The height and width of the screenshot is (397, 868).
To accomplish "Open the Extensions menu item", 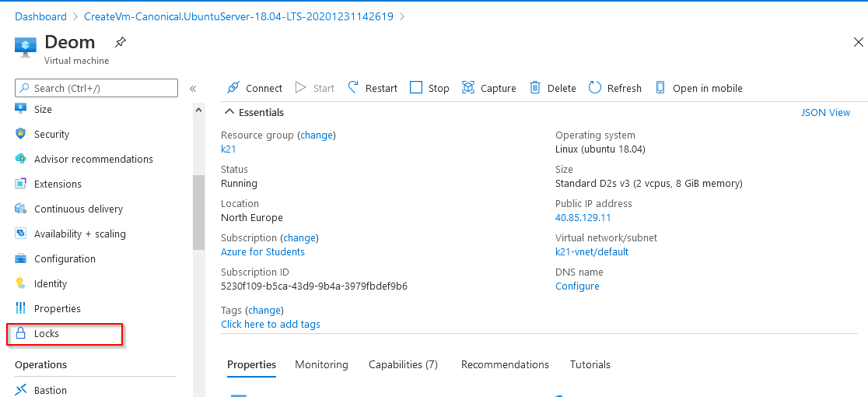I will (58, 184).
